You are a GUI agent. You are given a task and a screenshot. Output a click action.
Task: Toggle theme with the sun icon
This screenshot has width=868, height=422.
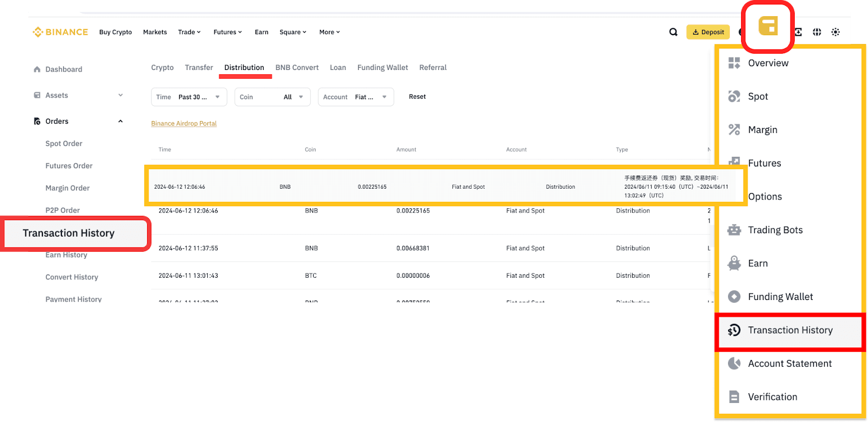coord(835,32)
